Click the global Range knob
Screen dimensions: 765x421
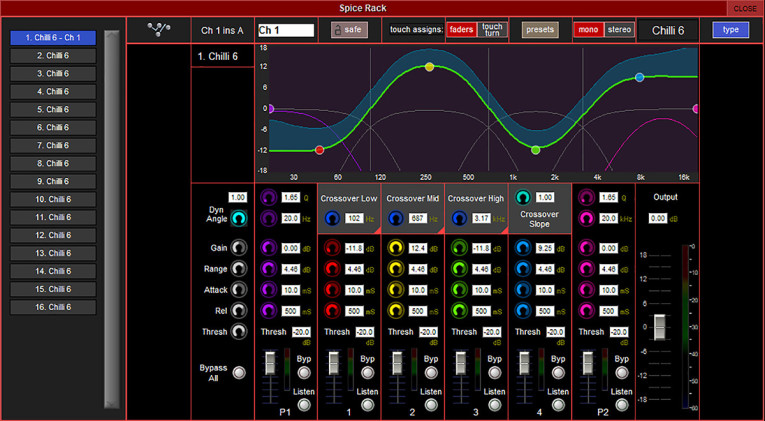(x=239, y=269)
